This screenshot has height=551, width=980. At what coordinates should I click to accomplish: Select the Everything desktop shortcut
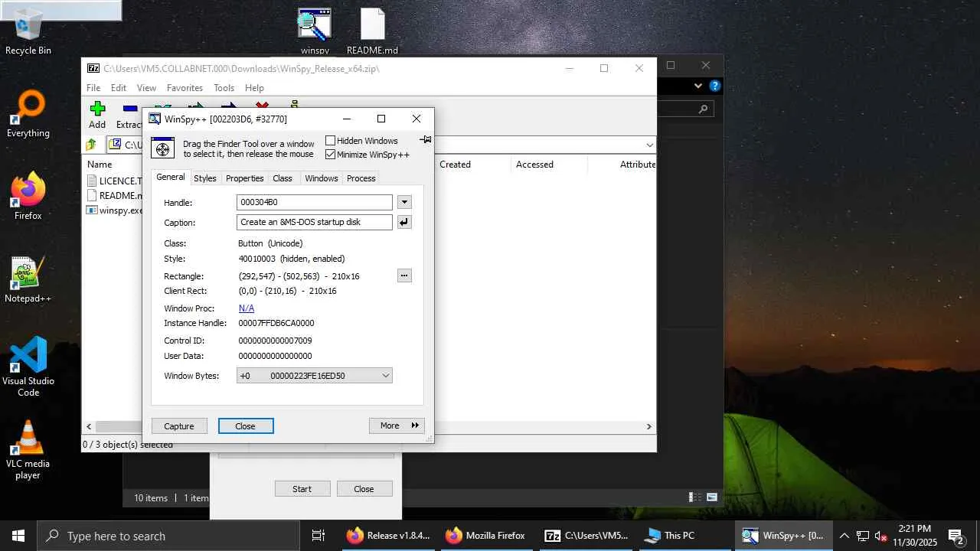(x=28, y=114)
